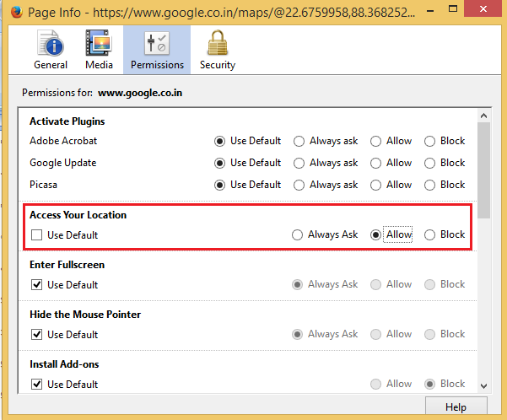The height and width of the screenshot is (420, 507).
Task: Open the Media tab picture icon
Action: (x=99, y=43)
